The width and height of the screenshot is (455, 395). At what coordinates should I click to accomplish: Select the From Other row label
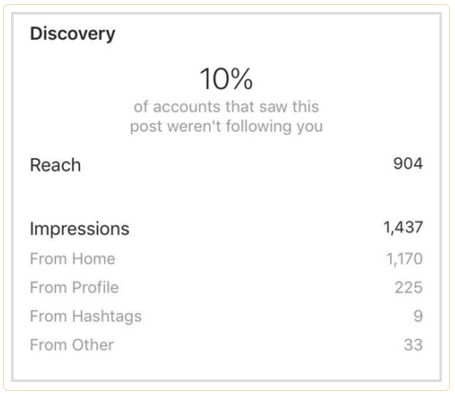(x=72, y=345)
